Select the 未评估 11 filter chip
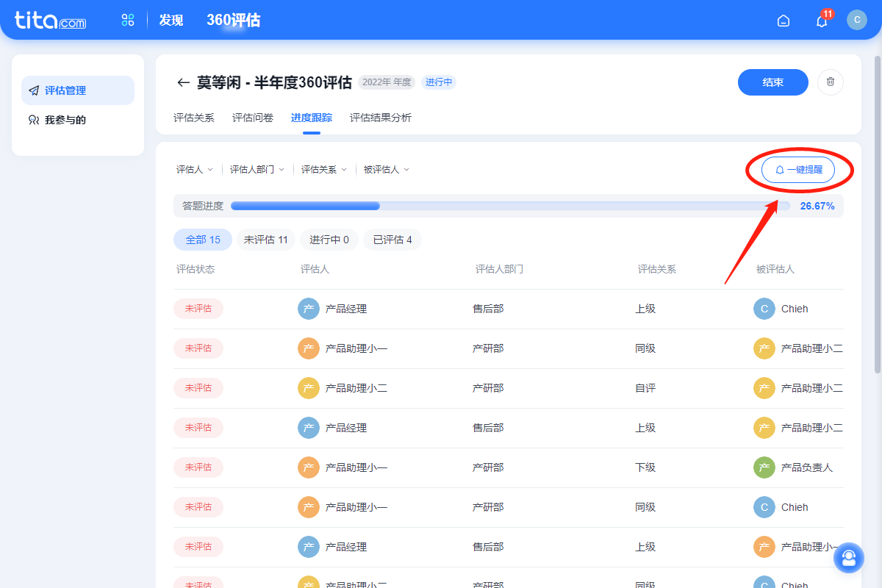The height and width of the screenshot is (588, 882). [265, 240]
